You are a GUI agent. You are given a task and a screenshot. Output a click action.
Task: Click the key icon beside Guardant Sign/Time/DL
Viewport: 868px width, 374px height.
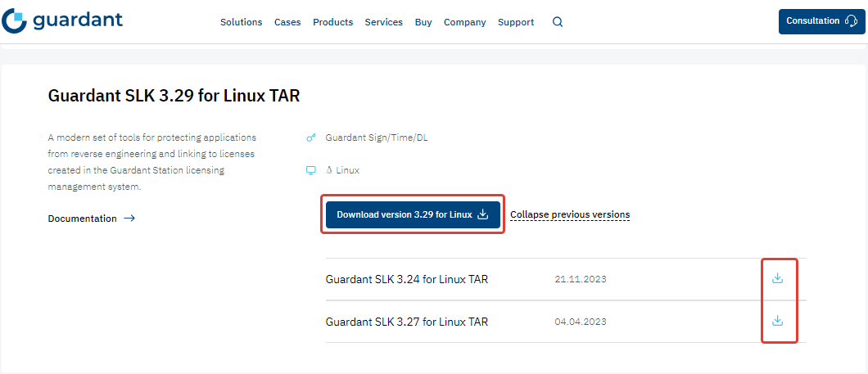pyautogui.click(x=310, y=137)
